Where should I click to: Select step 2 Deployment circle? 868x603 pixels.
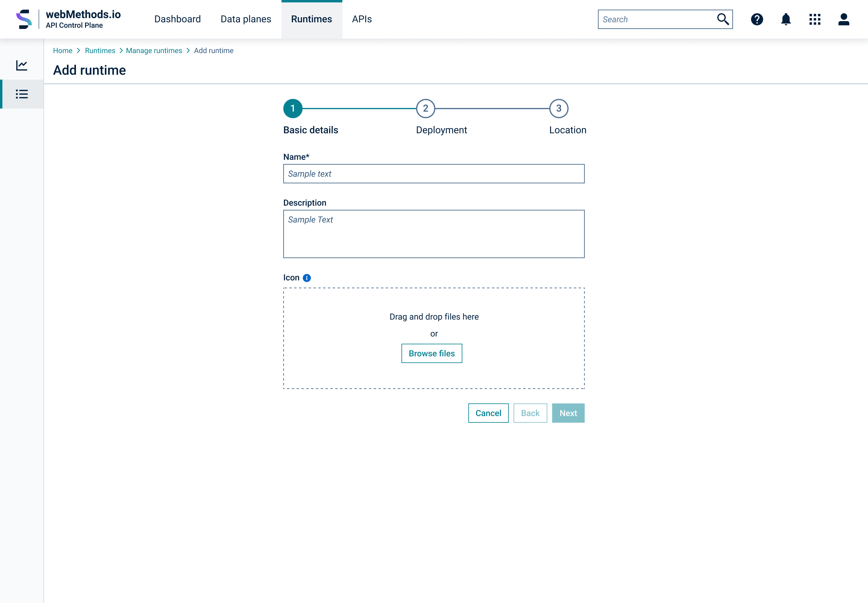click(x=426, y=109)
